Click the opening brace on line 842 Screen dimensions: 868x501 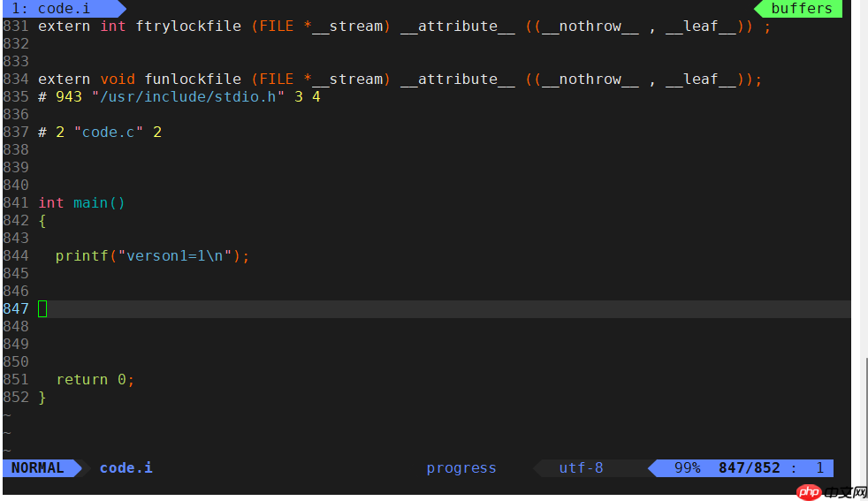pyautogui.click(x=42, y=221)
